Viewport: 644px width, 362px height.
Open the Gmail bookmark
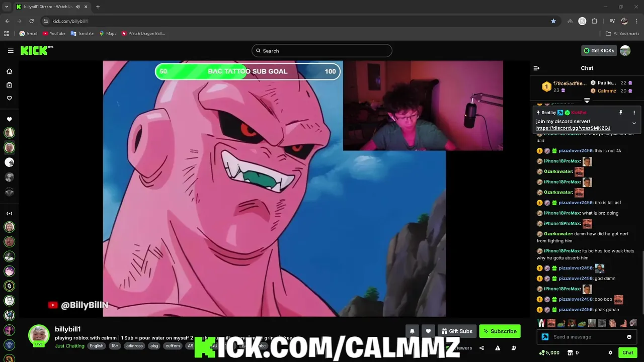click(28, 34)
